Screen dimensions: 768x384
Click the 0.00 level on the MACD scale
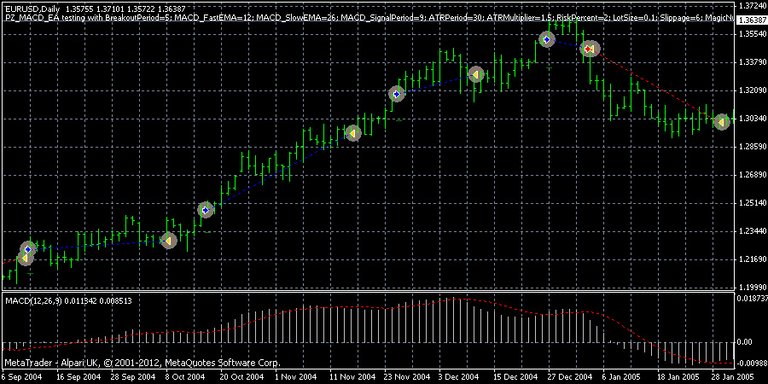(746, 342)
